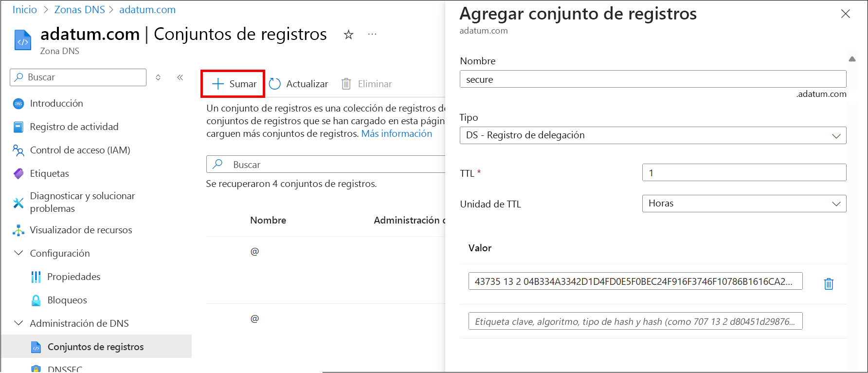Click the DNSSEC shield icon
Screen dimensions: 868x373
(x=36, y=369)
